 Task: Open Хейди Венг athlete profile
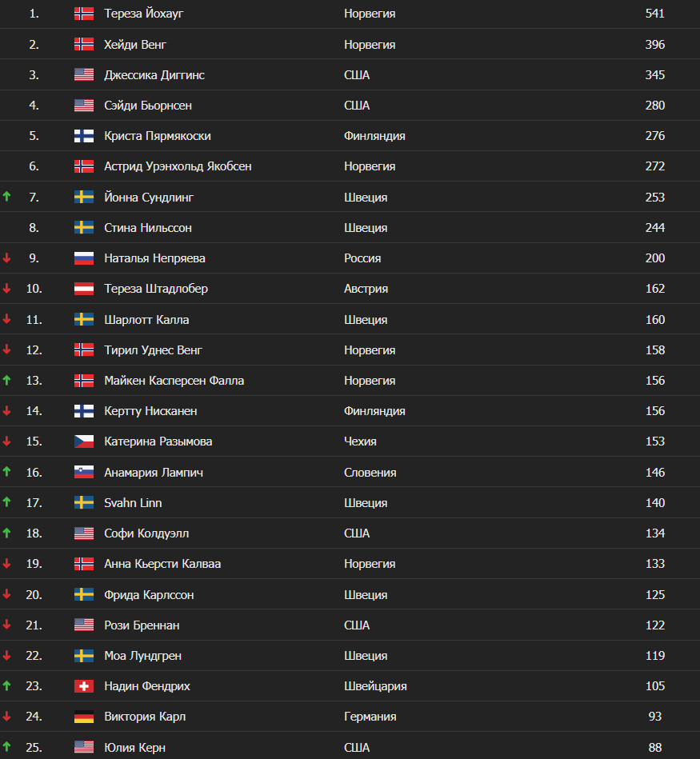pyautogui.click(x=135, y=44)
